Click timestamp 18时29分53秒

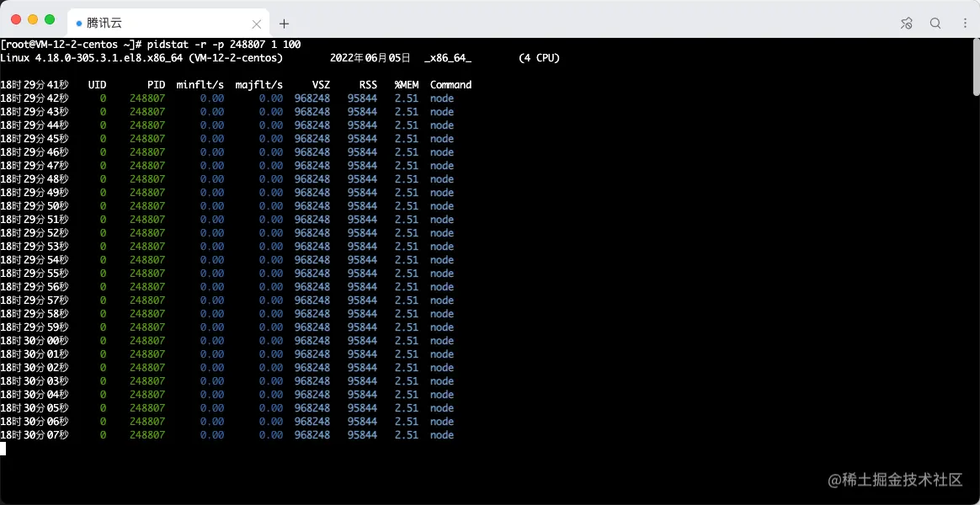(35, 247)
